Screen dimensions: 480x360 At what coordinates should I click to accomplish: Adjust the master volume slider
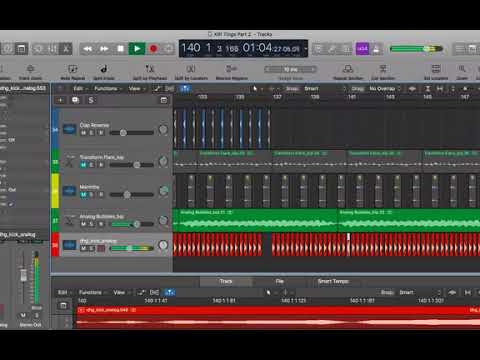(x=416, y=49)
